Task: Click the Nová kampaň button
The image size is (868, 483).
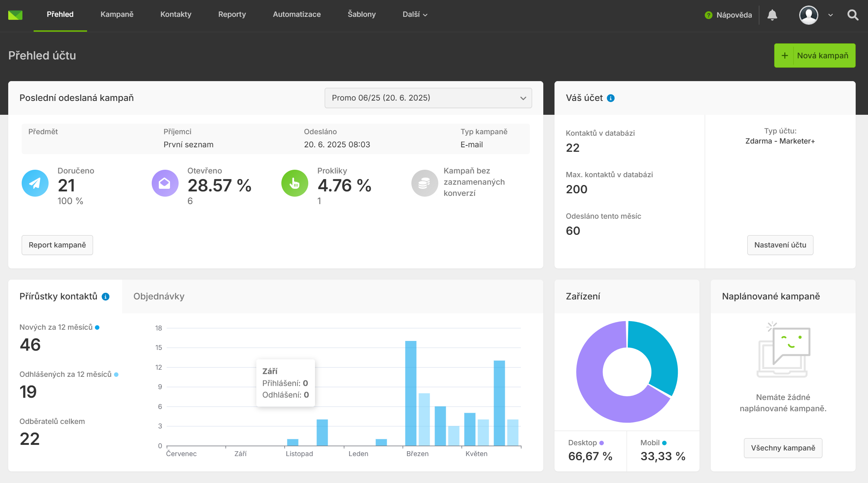Action: (815, 56)
